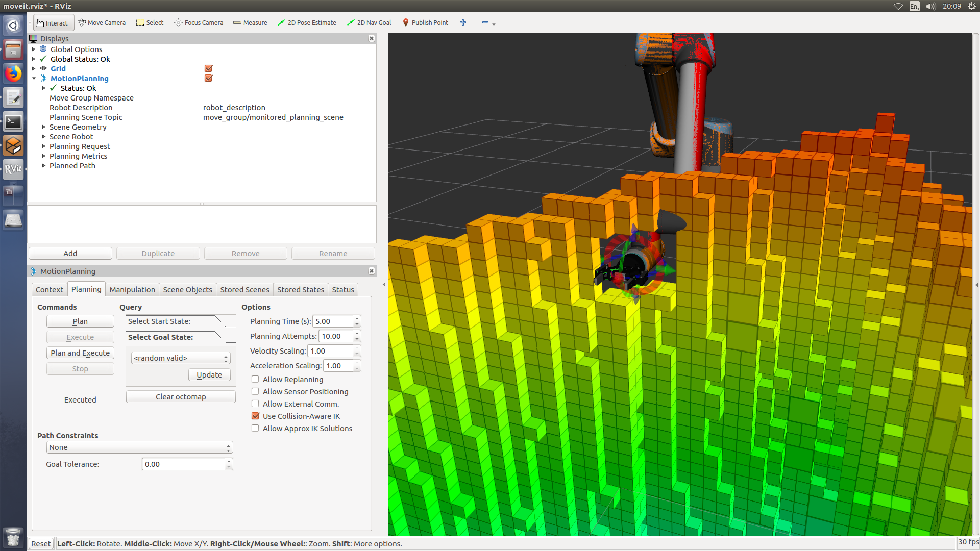Screen dimensions: 980x551
Task: Disable Use Collision-Aware IK
Action: click(x=255, y=416)
